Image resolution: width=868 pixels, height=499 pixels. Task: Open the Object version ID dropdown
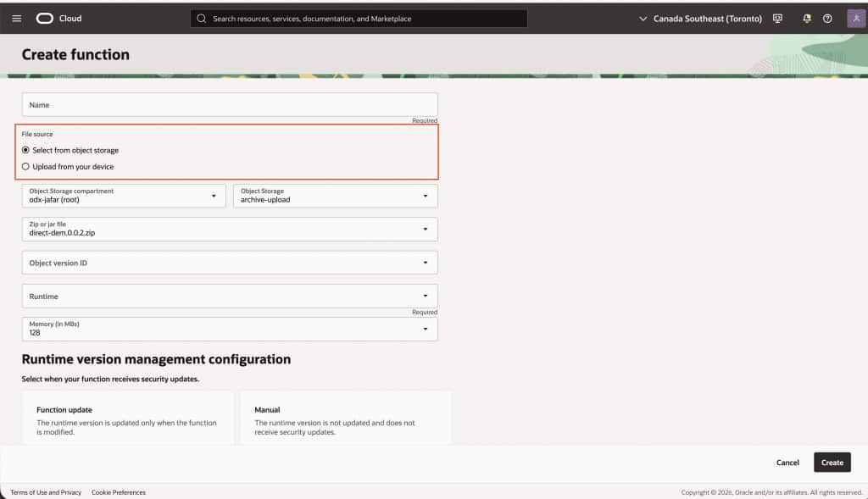pos(230,263)
